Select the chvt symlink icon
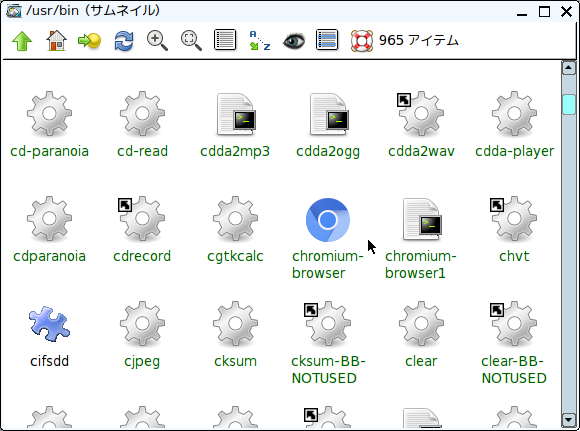Viewport: 580px width, 431px height. pyautogui.click(x=514, y=219)
